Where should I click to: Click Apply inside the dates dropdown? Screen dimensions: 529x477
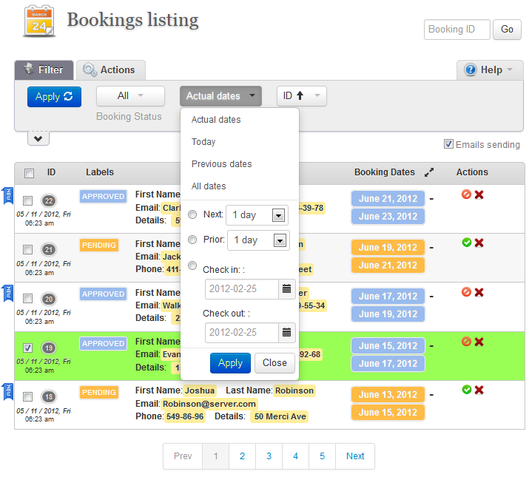pos(230,363)
